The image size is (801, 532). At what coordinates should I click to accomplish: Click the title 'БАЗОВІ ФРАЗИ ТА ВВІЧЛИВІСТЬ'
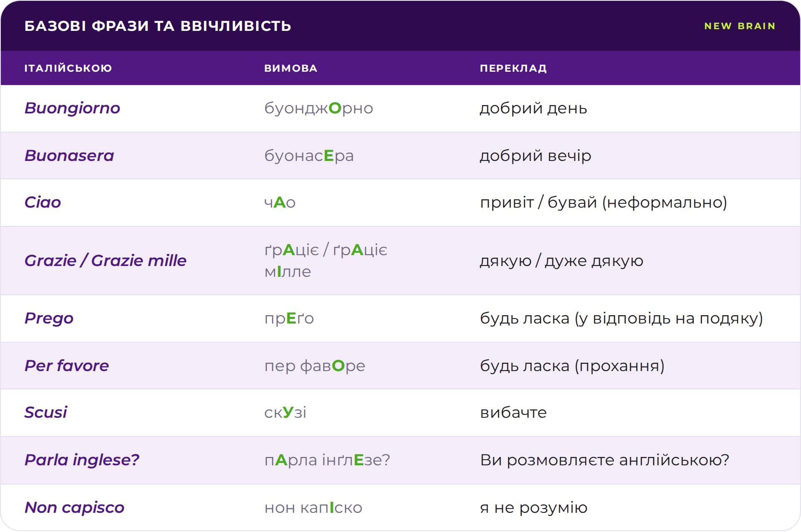(158, 26)
